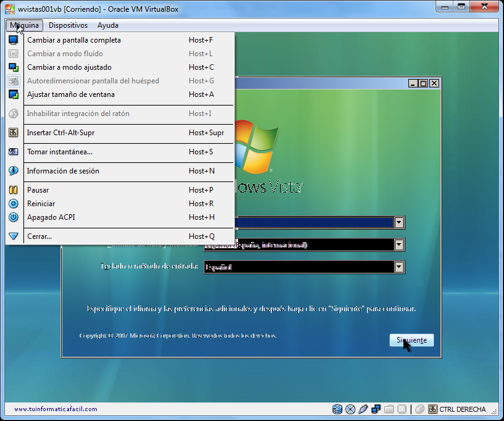The width and height of the screenshot is (504, 421).
Task: Select Ajustar tamaño de ventana
Action: [120, 94]
